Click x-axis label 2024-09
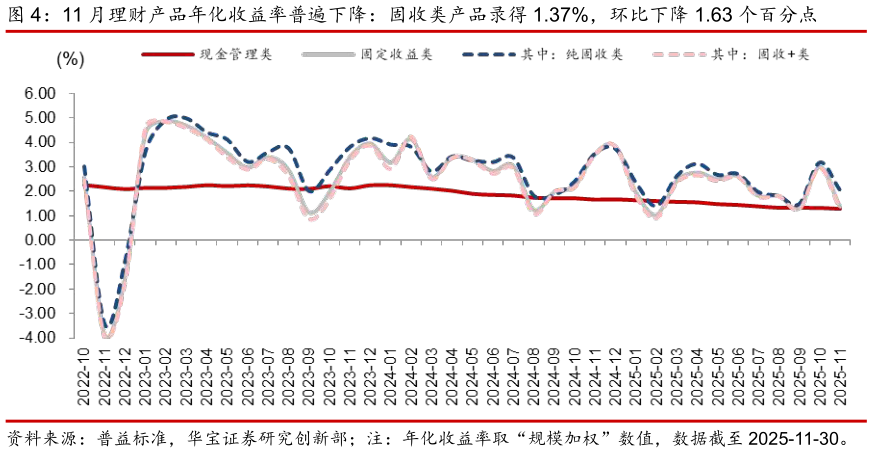 tap(556, 377)
